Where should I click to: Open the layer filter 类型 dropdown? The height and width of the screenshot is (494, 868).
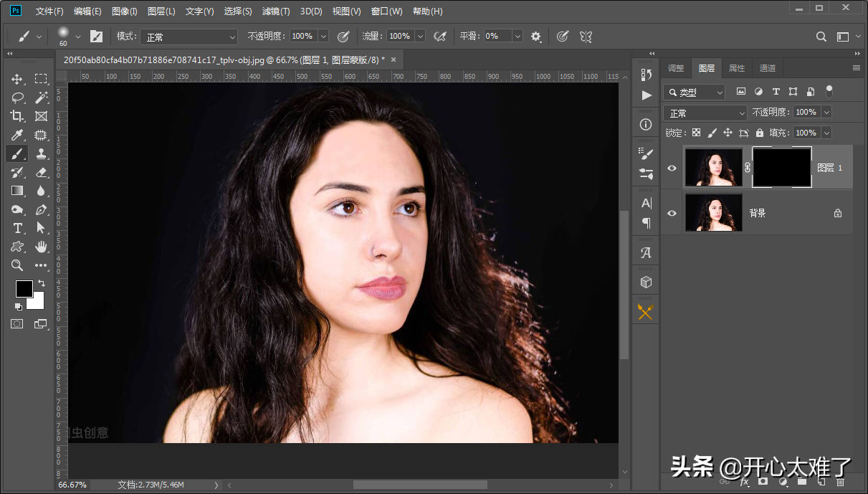tap(694, 92)
